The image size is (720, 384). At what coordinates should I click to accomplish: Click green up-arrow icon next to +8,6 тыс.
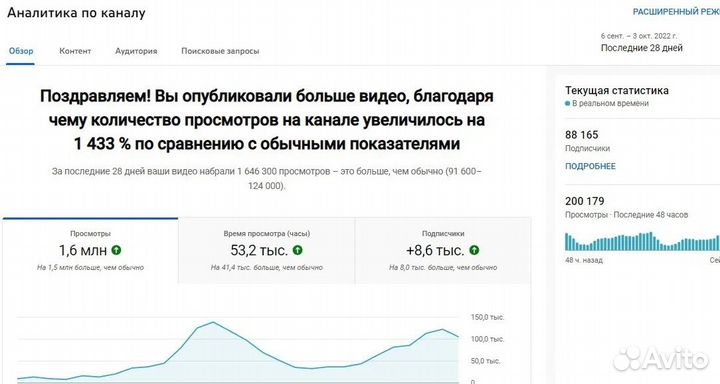(474, 250)
